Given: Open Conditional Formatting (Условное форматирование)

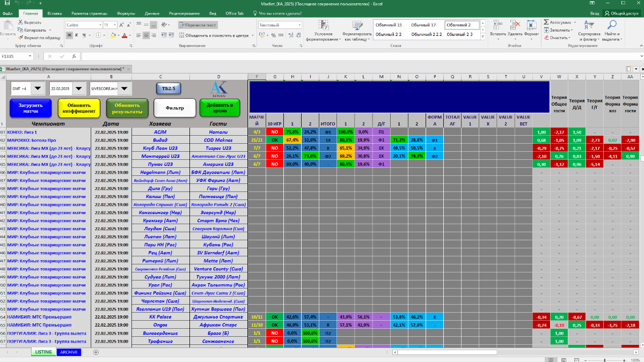Looking at the screenshot, I should pyautogui.click(x=324, y=31).
